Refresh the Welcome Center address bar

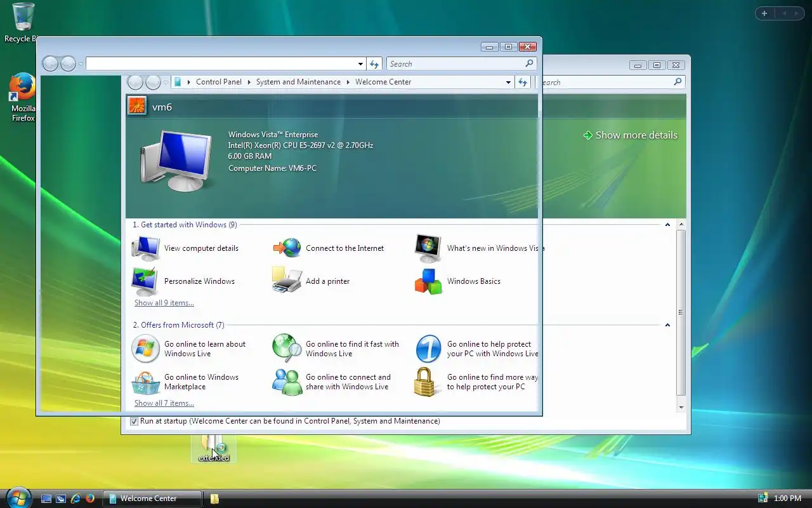point(523,82)
